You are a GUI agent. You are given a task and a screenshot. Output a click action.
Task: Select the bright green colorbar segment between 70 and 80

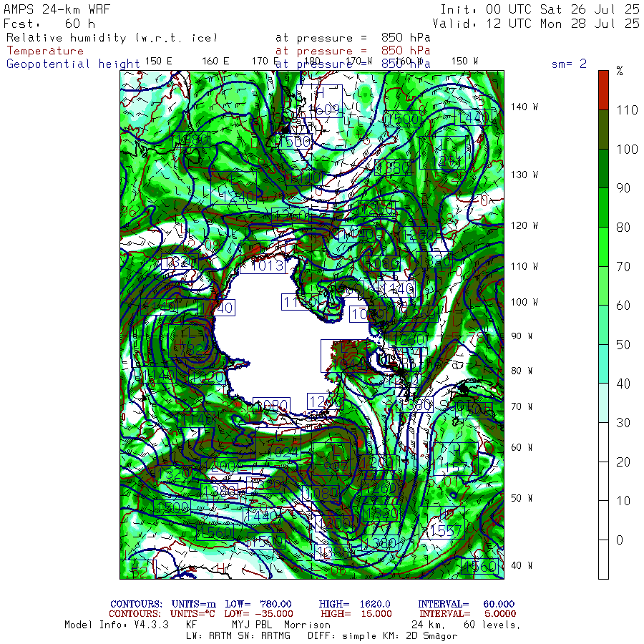603,246
